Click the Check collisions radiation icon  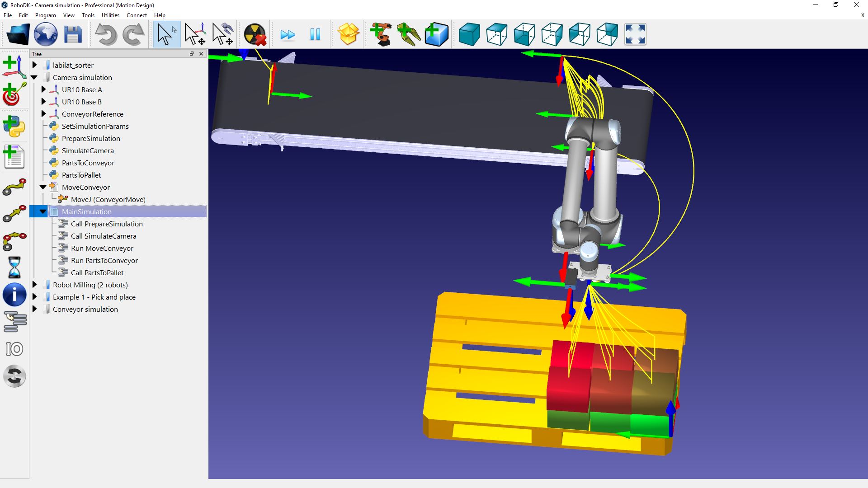tap(255, 34)
